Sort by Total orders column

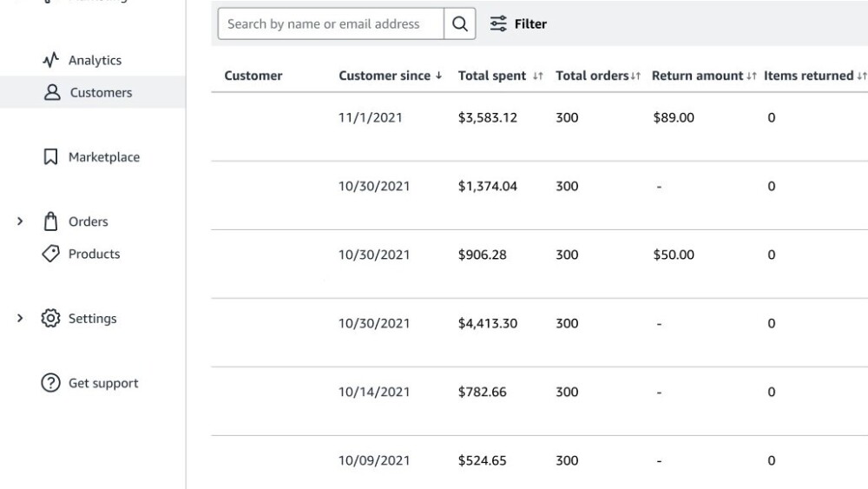598,76
